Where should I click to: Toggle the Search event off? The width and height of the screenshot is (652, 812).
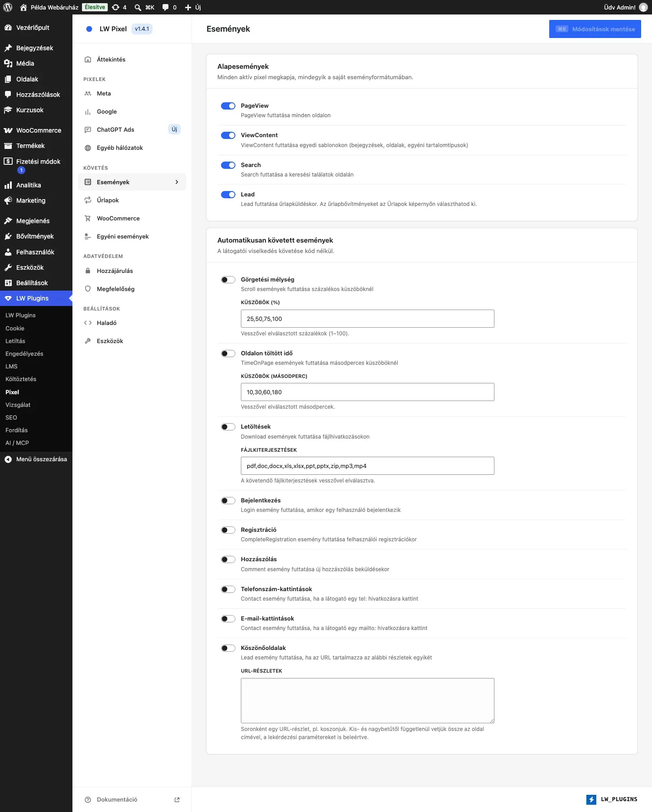point(228,165)
